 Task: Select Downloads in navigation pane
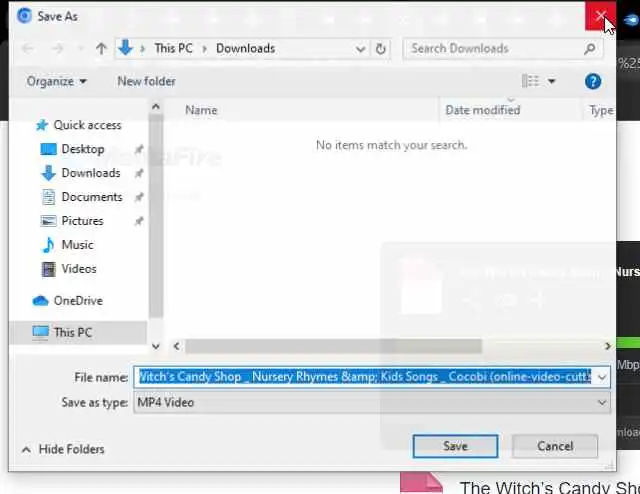[x=91, y=173]
